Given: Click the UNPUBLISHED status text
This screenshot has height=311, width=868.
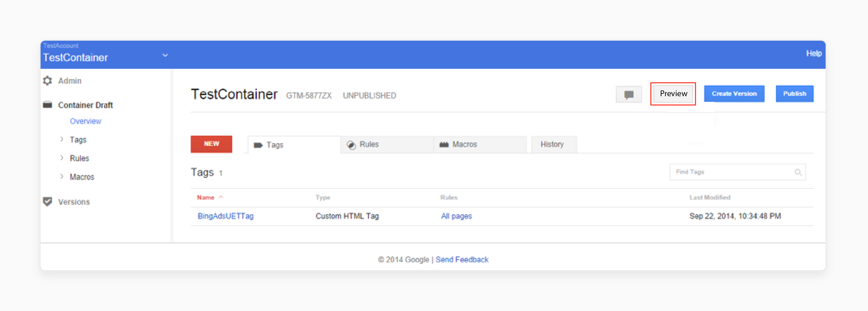Looking at the screenshot, I should (369, 95).
